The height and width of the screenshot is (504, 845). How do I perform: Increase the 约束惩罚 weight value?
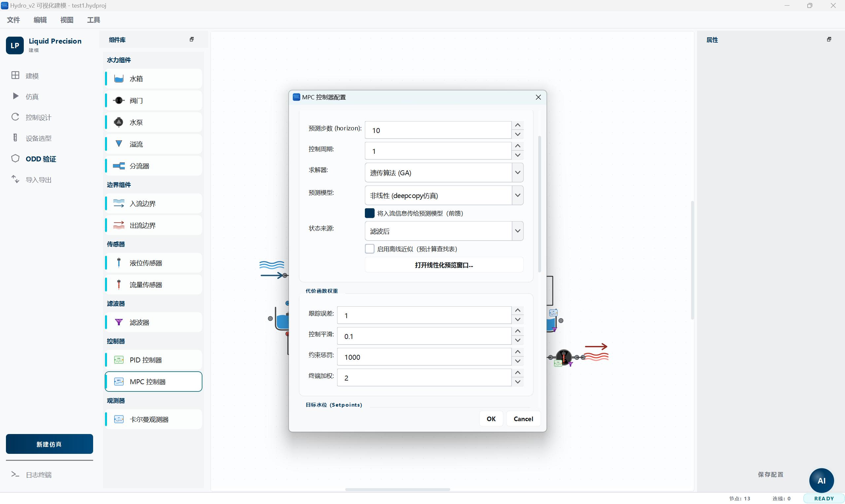517,352
